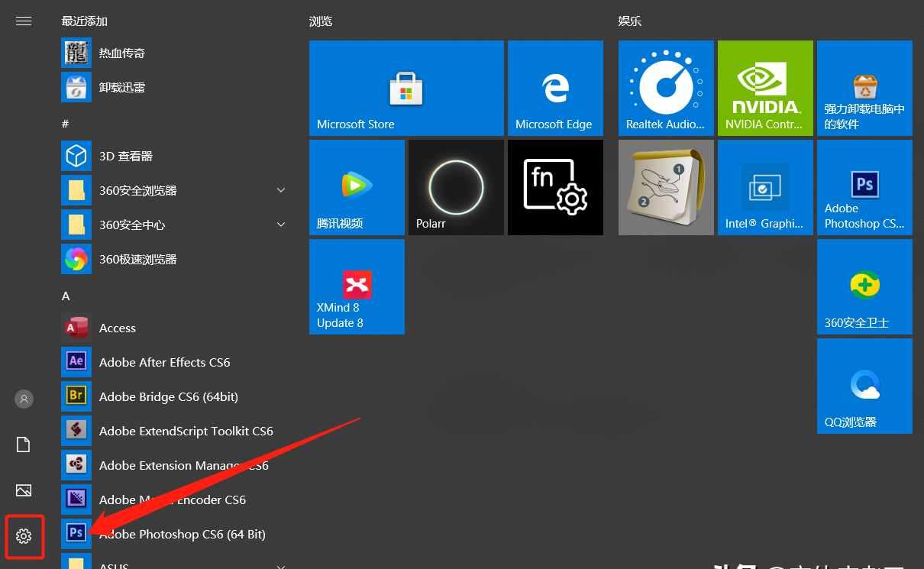924x569 pixels.
Task: Launch the Adobe Photoshop CS tile
Action: tap(864, 187)
